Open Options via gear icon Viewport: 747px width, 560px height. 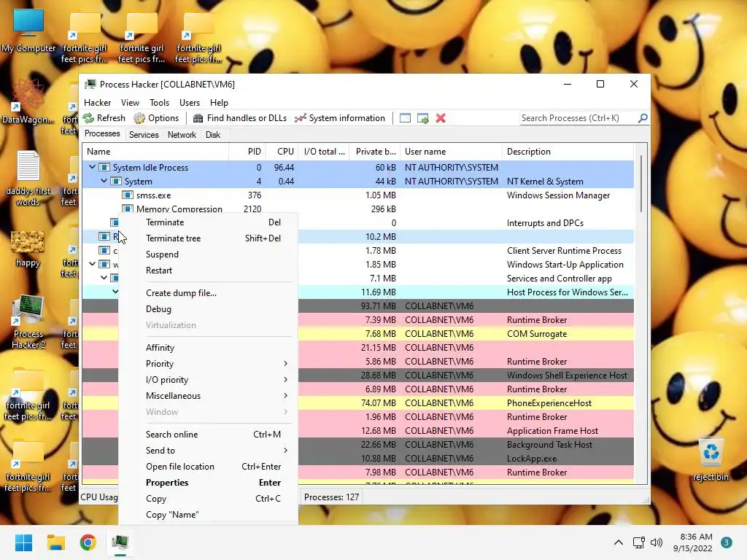(139, 118)
